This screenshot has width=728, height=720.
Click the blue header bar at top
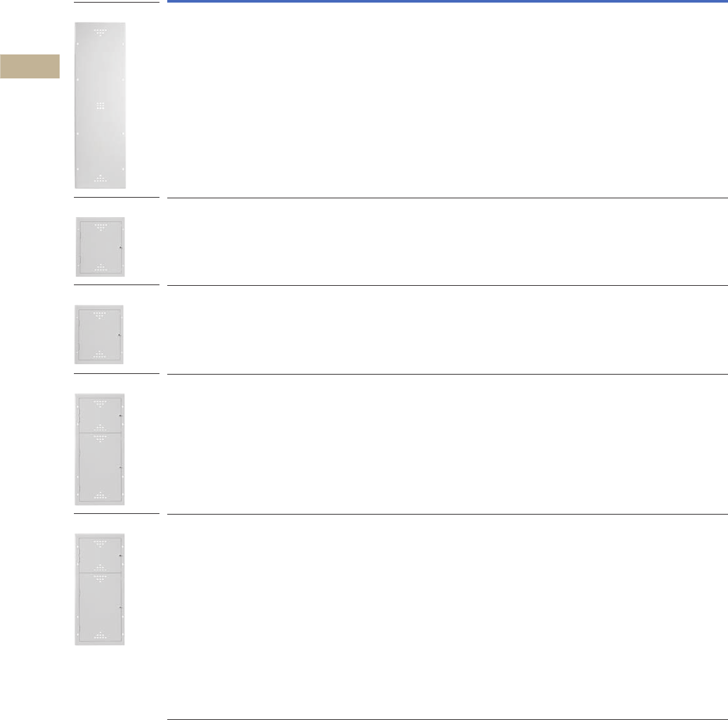[447, 2]
